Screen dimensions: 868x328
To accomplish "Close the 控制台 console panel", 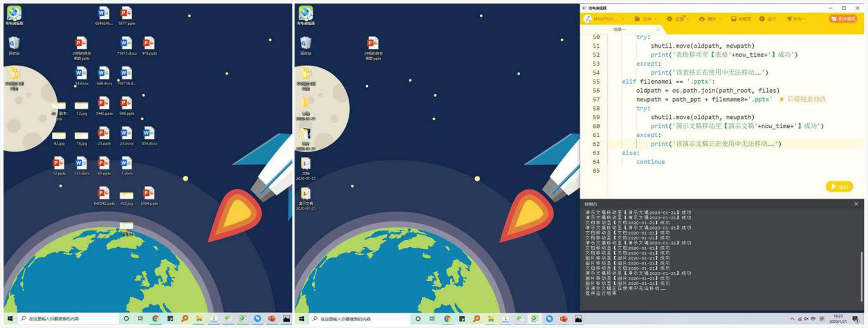I will 856,204.
